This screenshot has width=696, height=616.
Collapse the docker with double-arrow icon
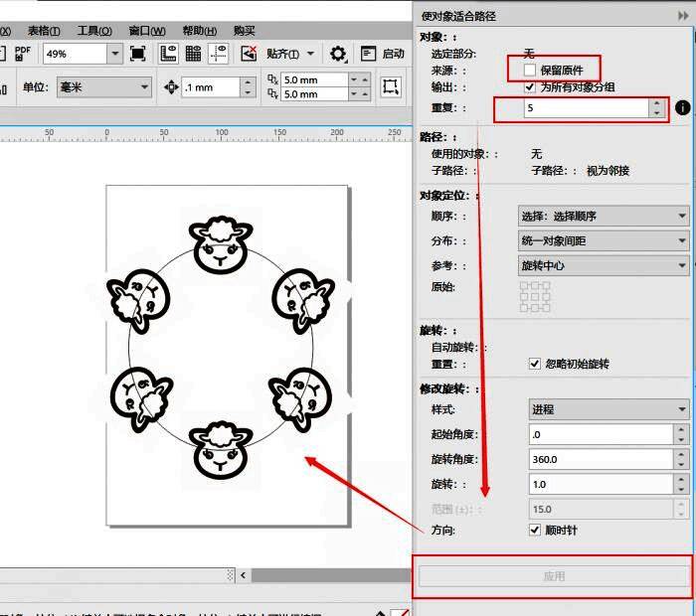681,16
